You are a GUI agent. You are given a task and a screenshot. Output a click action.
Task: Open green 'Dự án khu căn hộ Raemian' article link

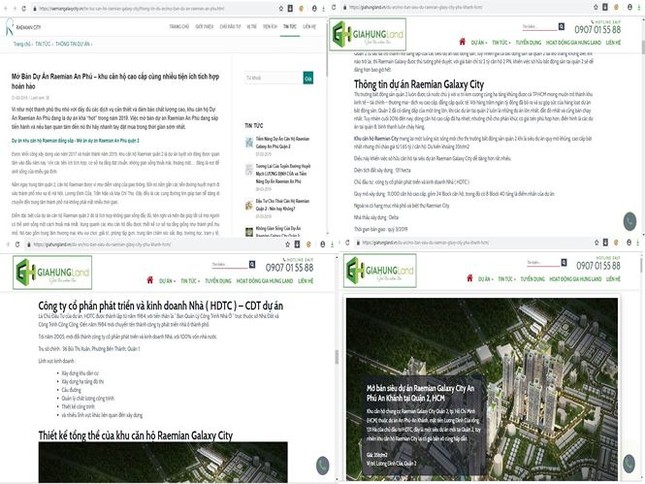[75, 141]
